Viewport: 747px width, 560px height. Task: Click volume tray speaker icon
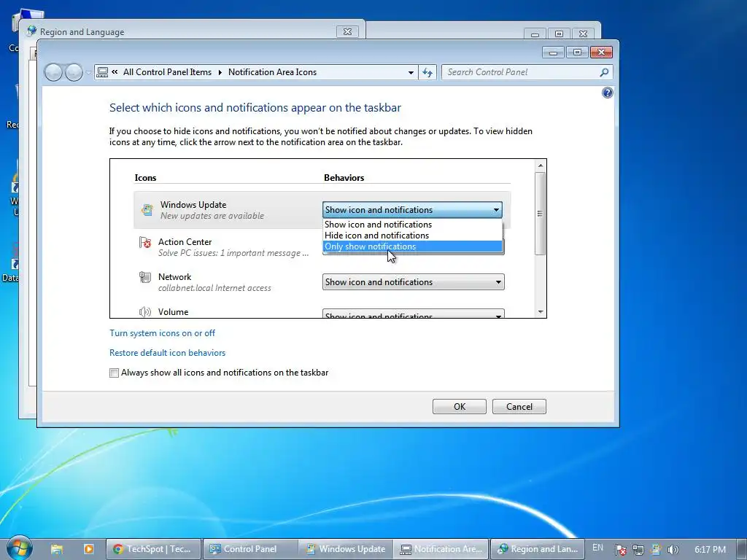673,550
